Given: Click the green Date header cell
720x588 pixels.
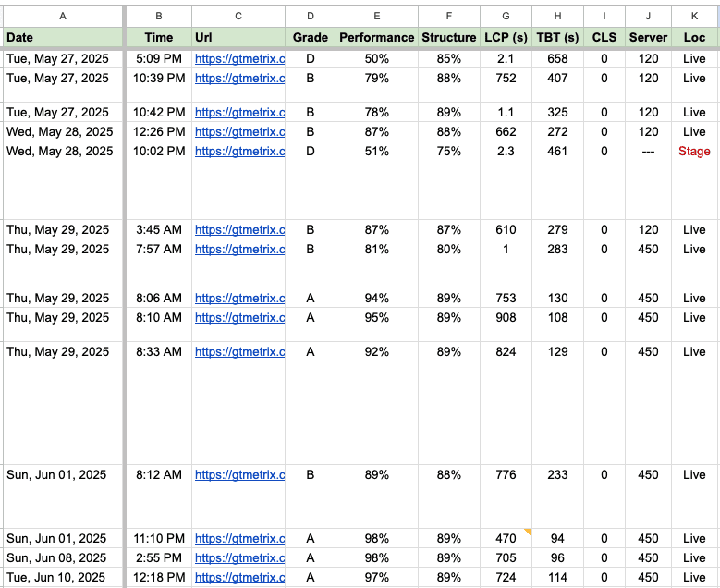Looking at the screenshot, I should (x=62, y=37).
